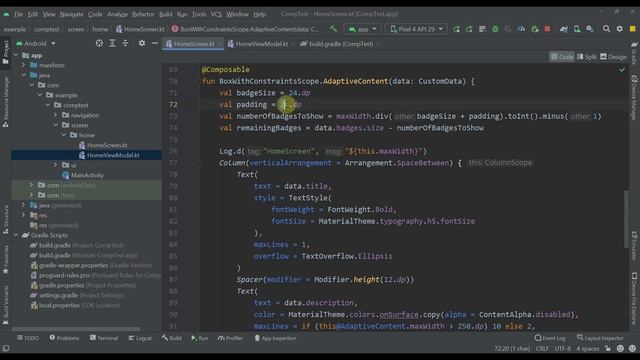Open the Navigate menu

point(71,14)
